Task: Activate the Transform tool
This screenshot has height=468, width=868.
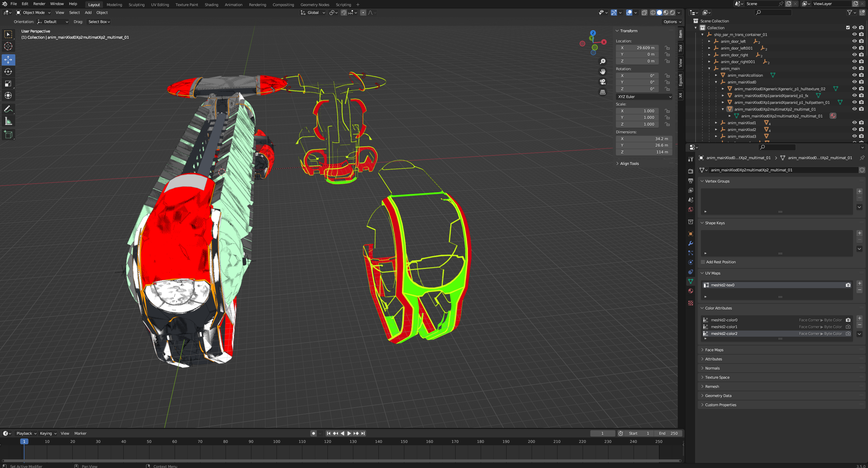Action: point(8,95)
